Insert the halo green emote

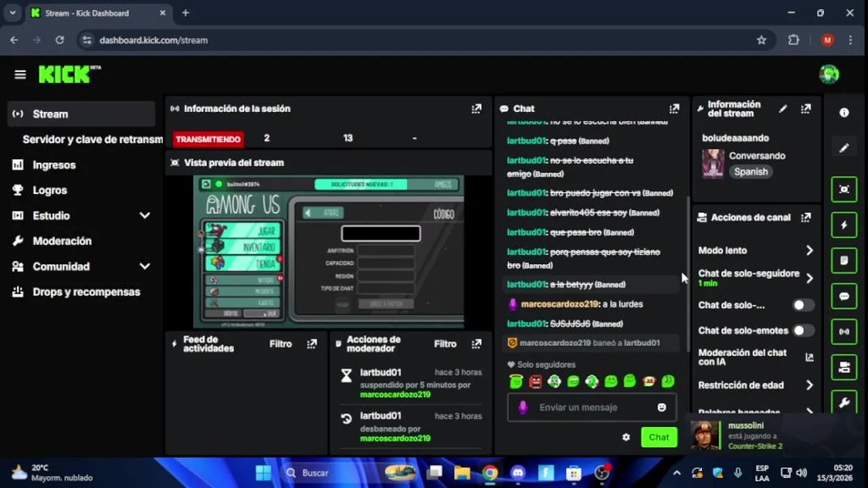517,382
